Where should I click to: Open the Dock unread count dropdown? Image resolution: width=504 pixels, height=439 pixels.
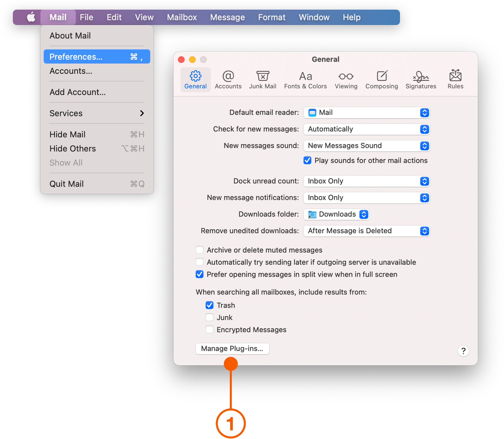367,181
